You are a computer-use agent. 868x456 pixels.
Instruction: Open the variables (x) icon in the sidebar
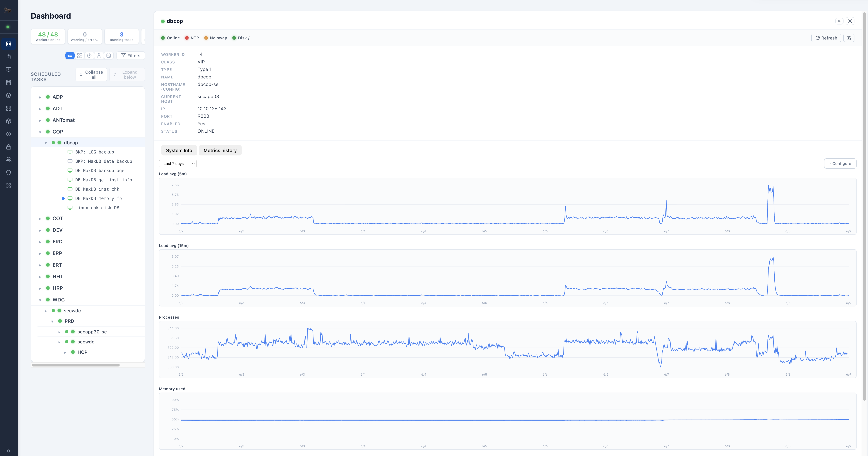coord(9,134)
